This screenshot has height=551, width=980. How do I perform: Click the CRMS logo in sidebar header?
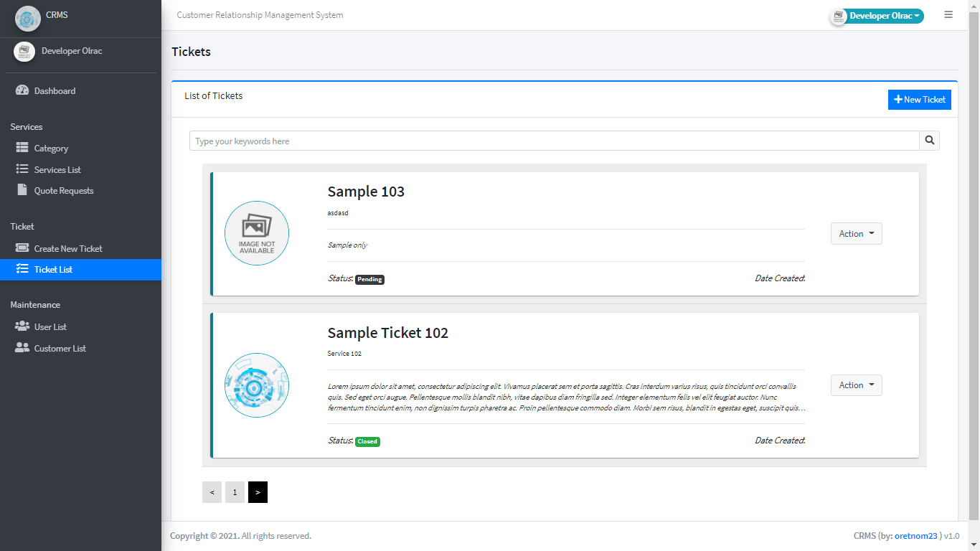pos(28,19)
